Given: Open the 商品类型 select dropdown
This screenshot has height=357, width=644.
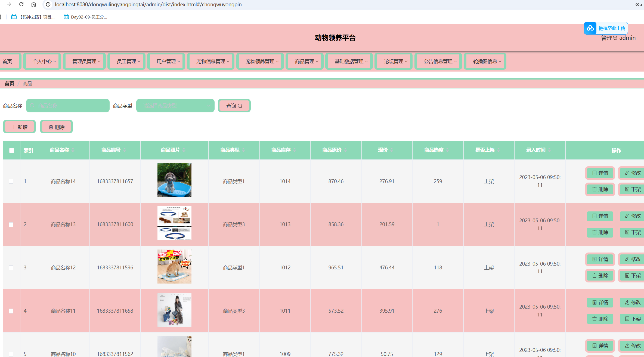Looking at the screenshot, I should coord(175,106).
